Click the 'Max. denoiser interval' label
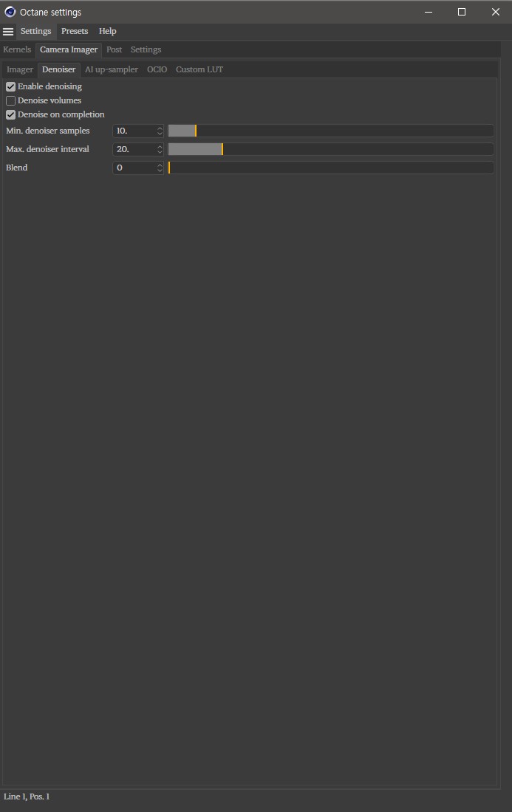 click(48, 149)
